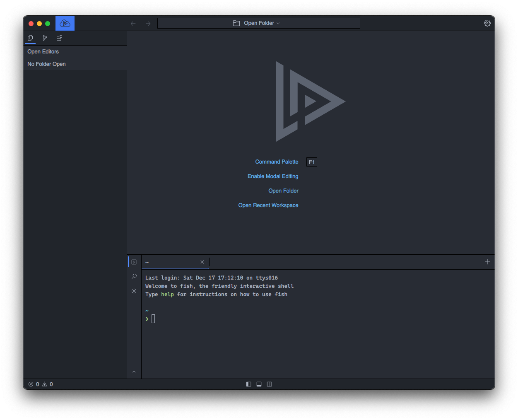Screen dimensions: 518x420
Task: Click the remote connection cloud icon
Action: (65, 24)
